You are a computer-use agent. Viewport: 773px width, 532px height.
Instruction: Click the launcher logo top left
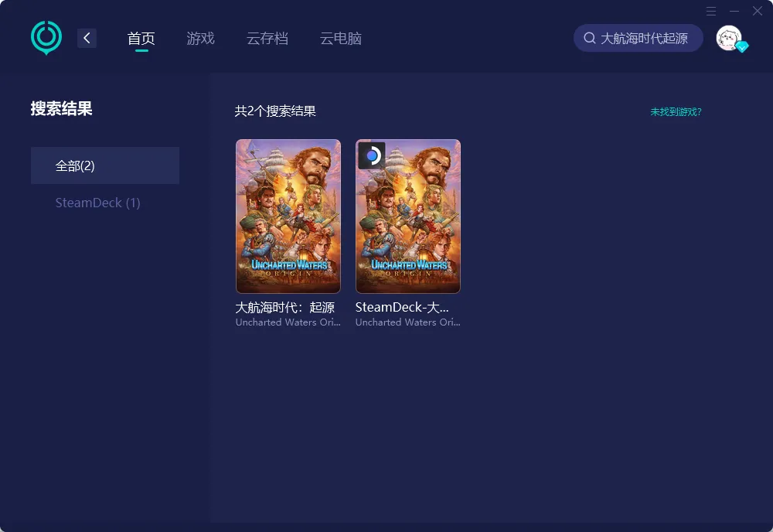[46, 36]
